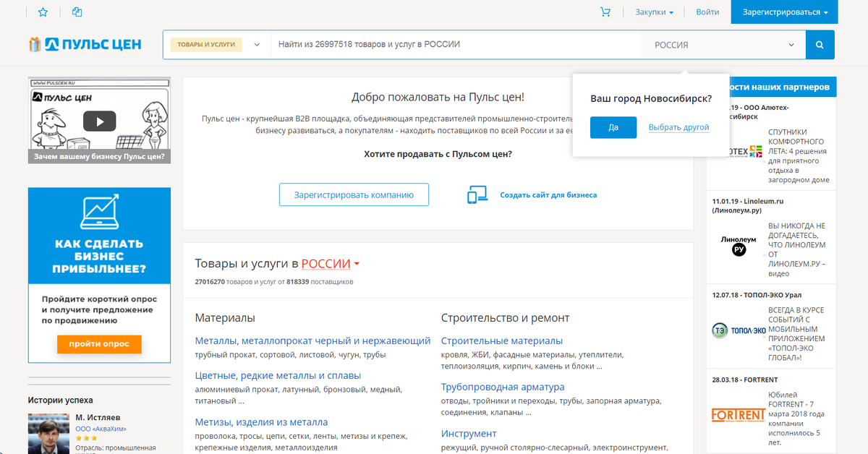Open Металлы, металлопрокат черный и нержавеющий category
Image resolution: width=868 pixels, height=454 pixels.
(312, 340)
